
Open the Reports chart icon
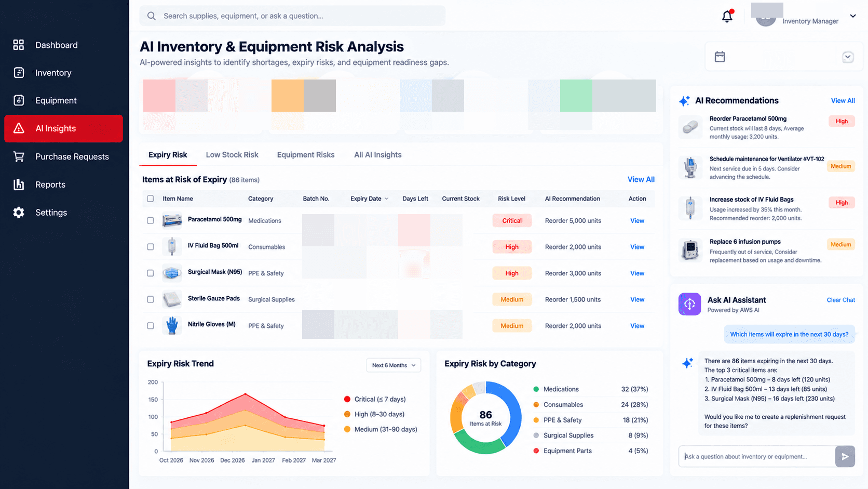click(x=19, y=184)
